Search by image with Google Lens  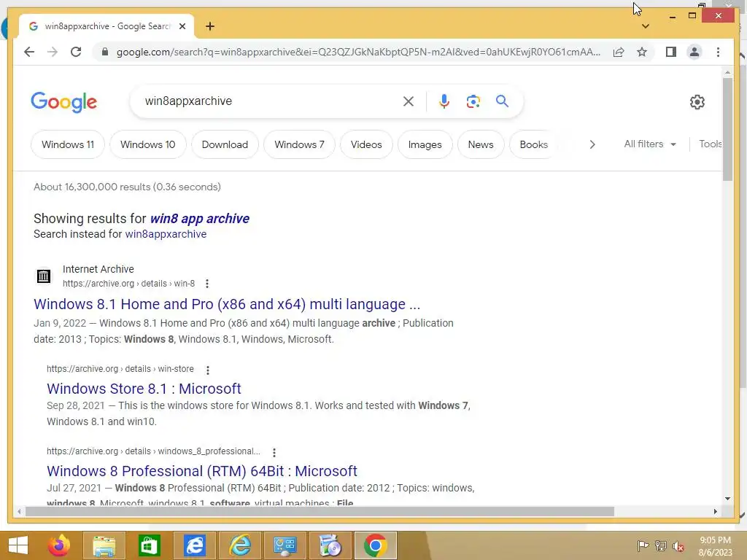(x=473, y=101)
